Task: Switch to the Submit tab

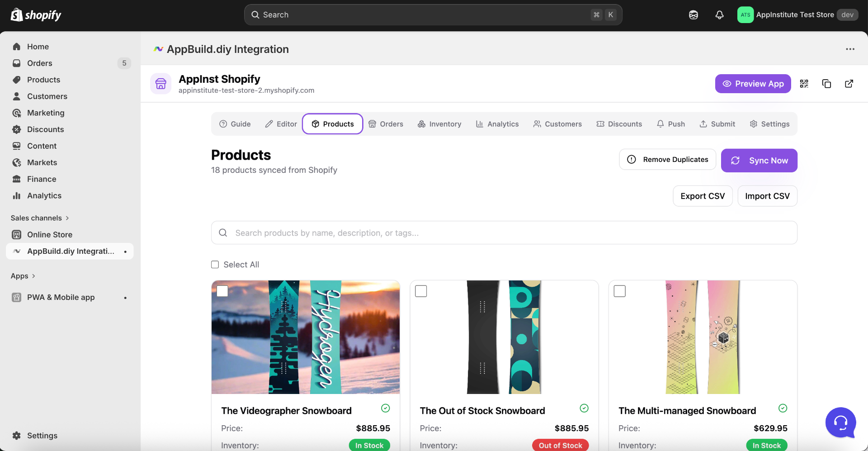Action: click(x=717, y=124)
